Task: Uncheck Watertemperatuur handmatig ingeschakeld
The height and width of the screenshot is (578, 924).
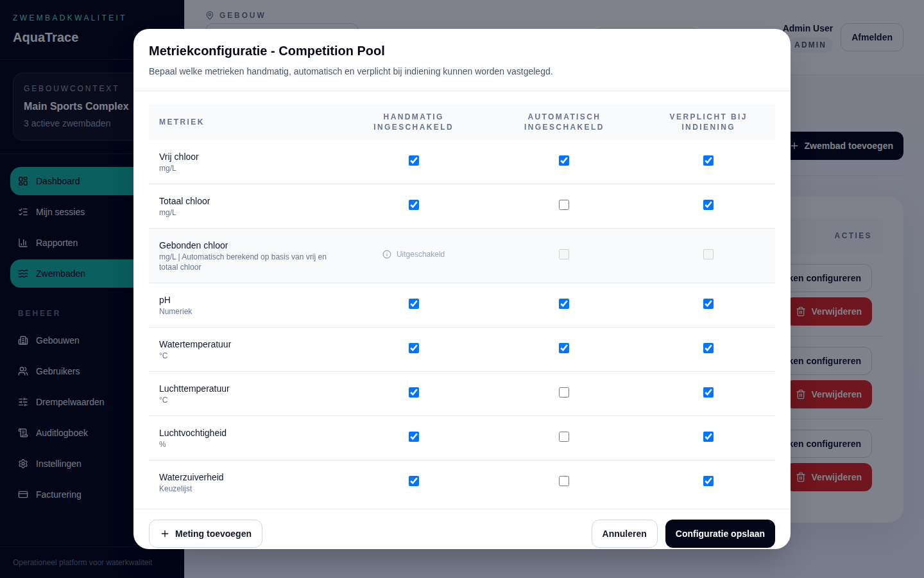Action: (x=414, y=348)
